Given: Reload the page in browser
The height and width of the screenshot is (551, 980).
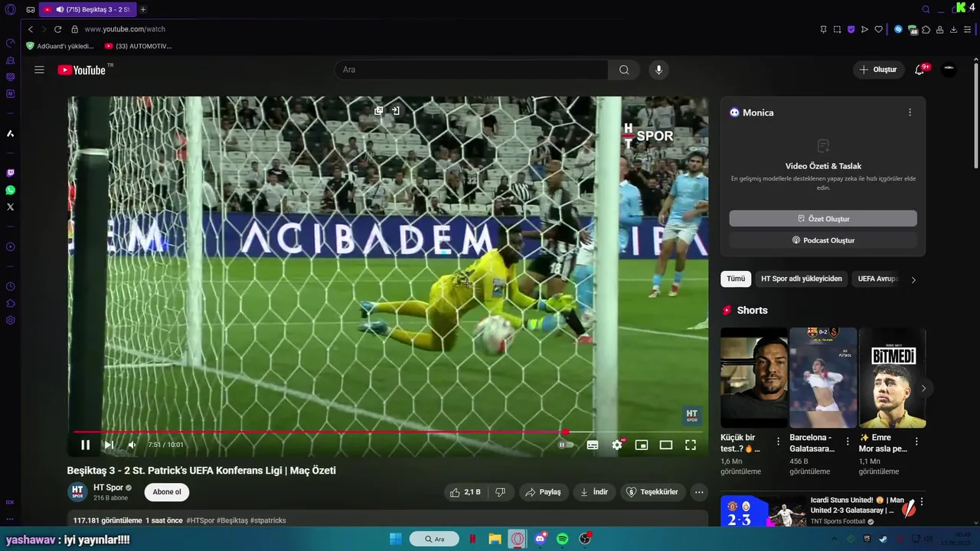Looking at the screenshot, I should (57, 29).
